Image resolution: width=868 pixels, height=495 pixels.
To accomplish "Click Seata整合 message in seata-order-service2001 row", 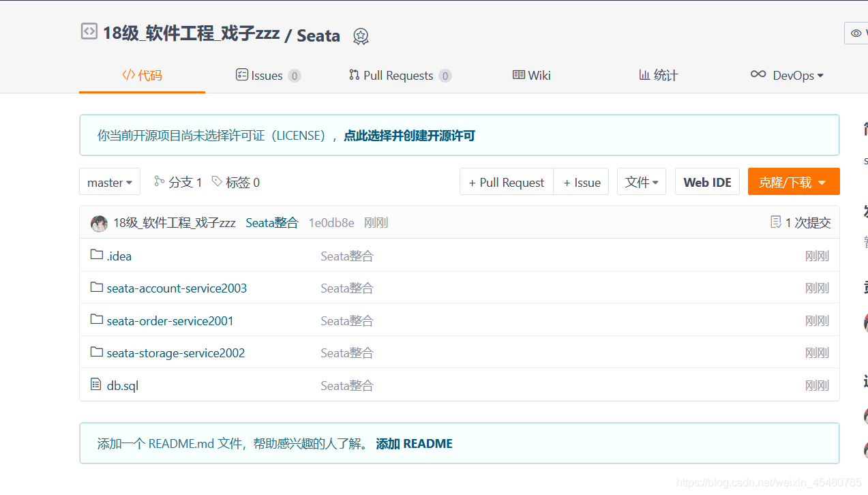I will [x=347, y=321].
